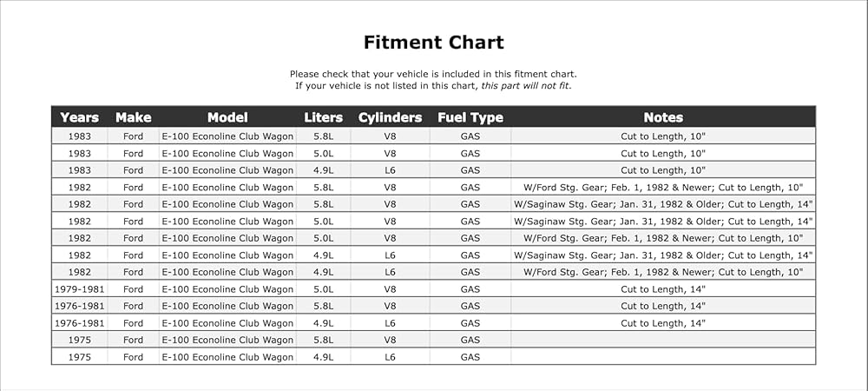Click the 1979-1981 row's 'Cut to Length, 14"' note

[663, 289]
